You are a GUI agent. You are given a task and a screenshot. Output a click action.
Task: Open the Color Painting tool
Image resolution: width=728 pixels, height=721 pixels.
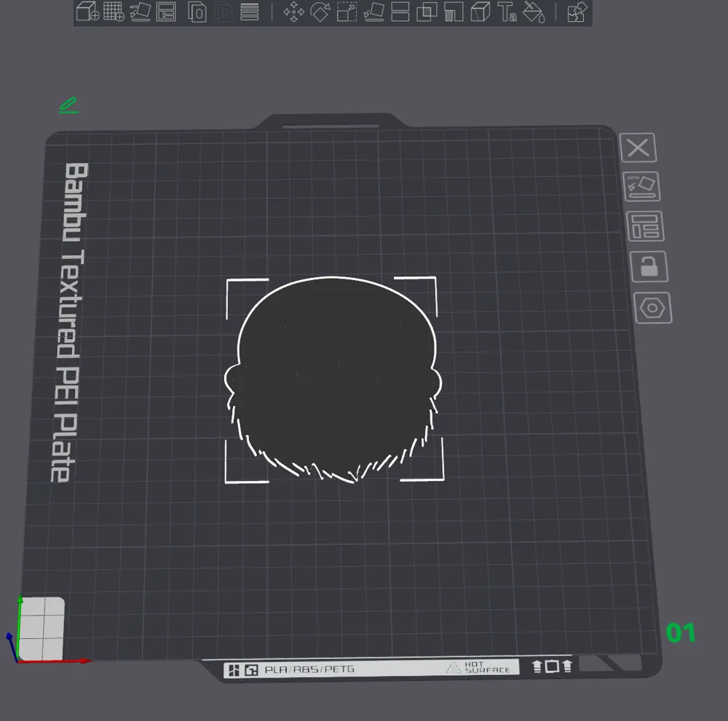click(x=534, y=12)
